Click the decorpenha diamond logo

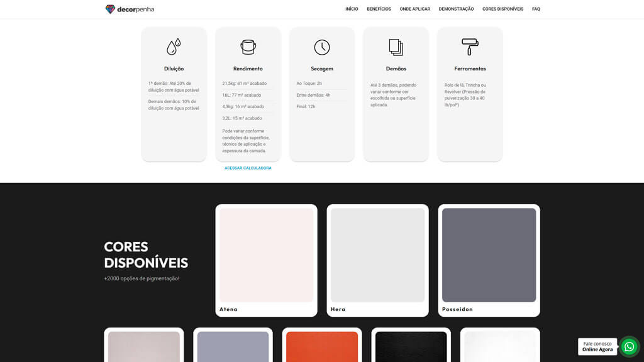[x=110, y=9]
